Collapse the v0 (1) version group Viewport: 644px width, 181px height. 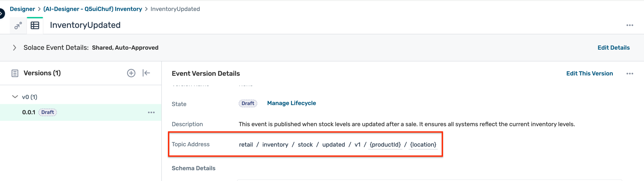[15, 97]
